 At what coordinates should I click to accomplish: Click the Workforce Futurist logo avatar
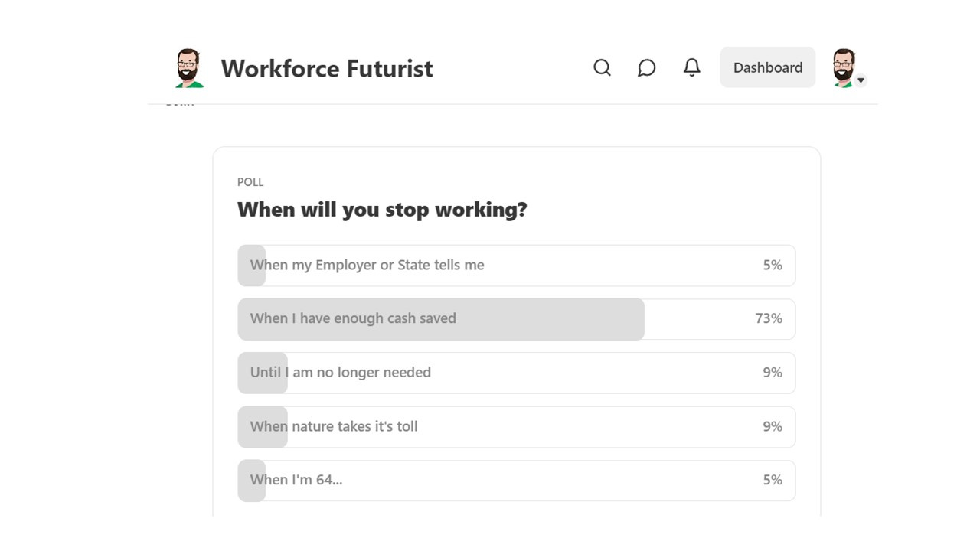(x=189, y=68)
